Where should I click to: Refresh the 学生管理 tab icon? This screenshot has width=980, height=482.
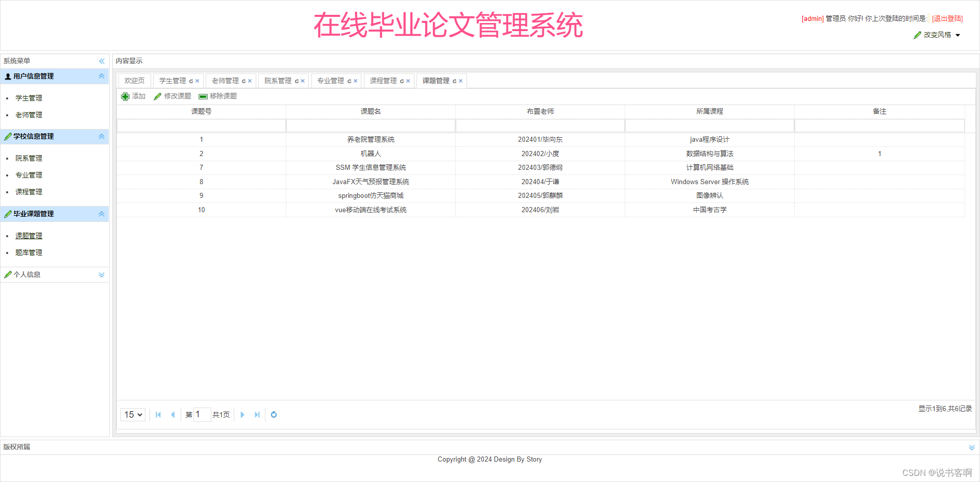click(191, 81)
